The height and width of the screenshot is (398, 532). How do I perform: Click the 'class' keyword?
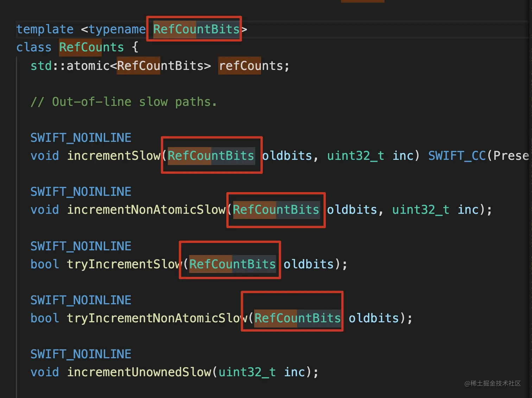point(34,47)
